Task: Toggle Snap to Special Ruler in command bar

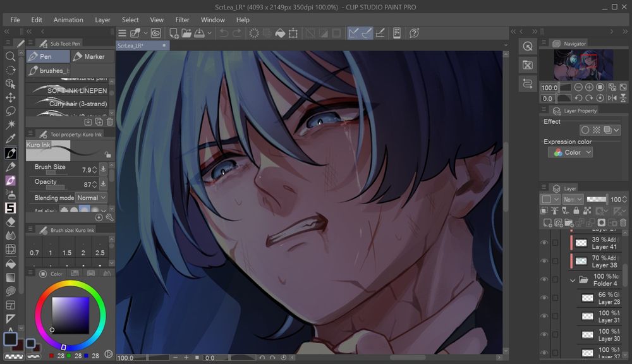Action: click(367, 33)
